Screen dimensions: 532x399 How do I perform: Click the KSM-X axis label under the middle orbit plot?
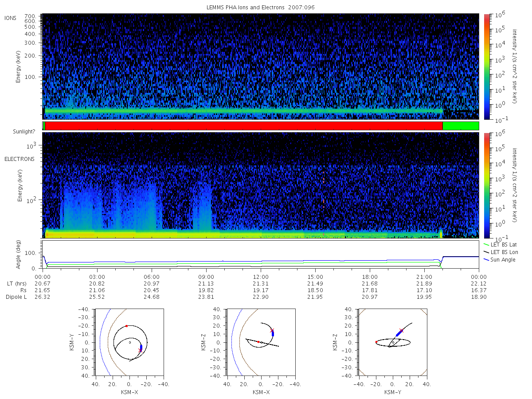point(262,392)
